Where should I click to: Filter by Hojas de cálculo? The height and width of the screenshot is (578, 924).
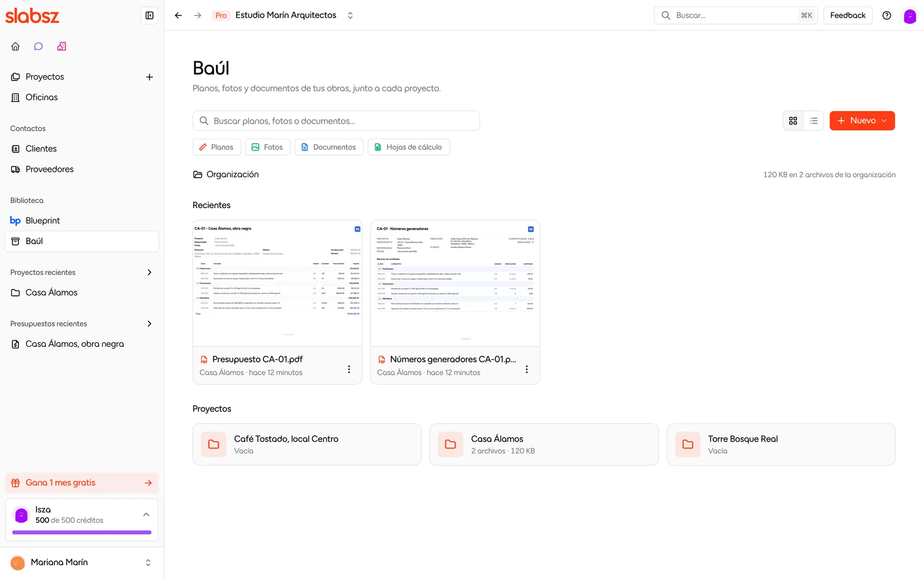409,147
